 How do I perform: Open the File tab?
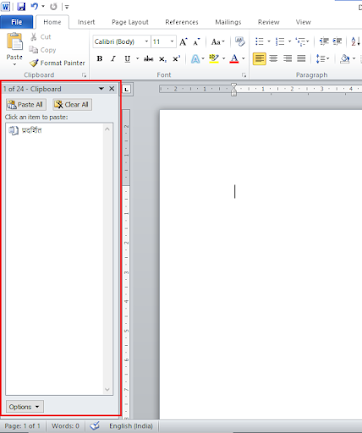(17, 22)
